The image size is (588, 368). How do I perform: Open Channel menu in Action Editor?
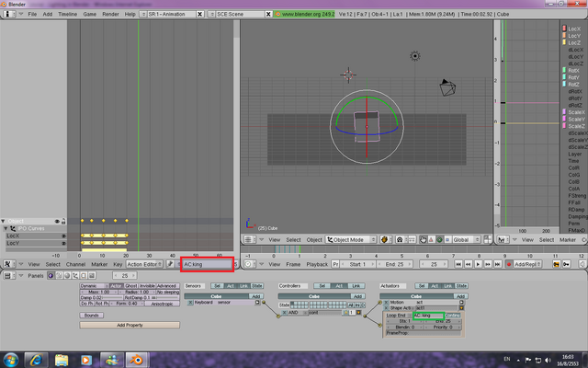click(75, 264)
